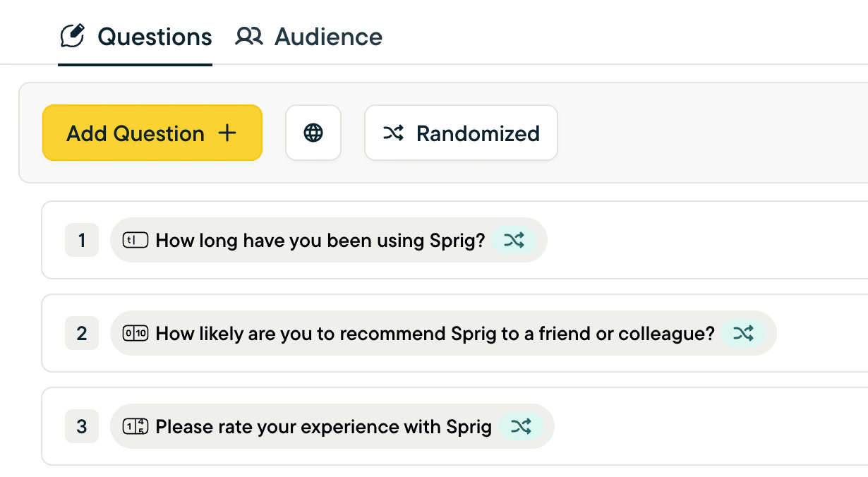The height and width of the screenshot is (477, 868).
Task: Select the number 2 badge of the second question
Action: 82,333
